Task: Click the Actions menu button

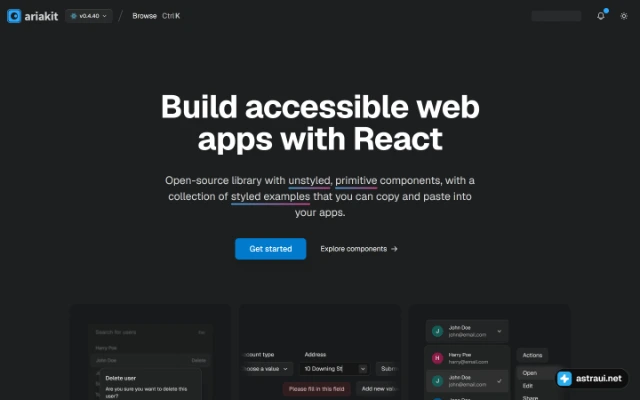Action: pyautogui.click(x=532, y=355)
